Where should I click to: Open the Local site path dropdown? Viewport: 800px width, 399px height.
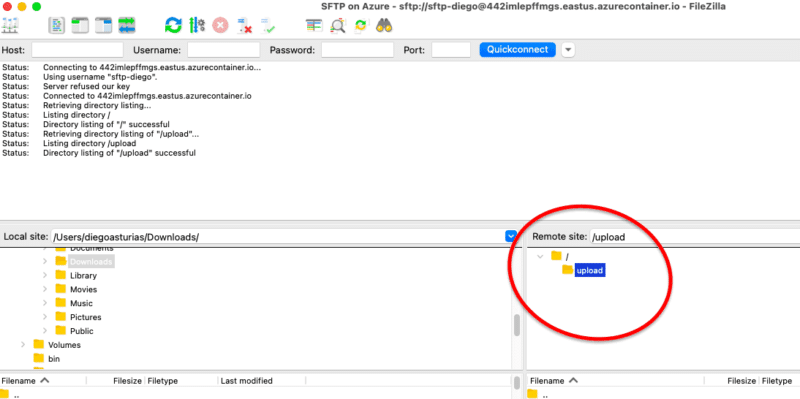click(x=511, y=237)
